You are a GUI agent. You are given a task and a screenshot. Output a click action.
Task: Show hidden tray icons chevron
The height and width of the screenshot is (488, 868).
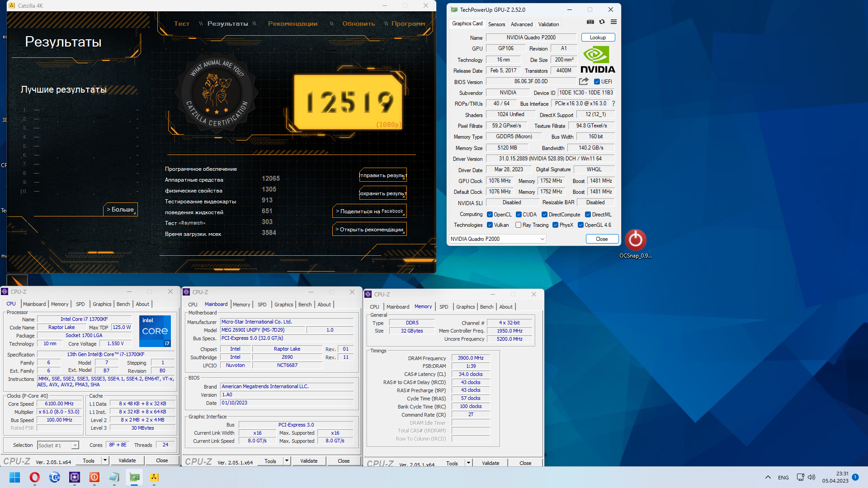coord(768,477)
